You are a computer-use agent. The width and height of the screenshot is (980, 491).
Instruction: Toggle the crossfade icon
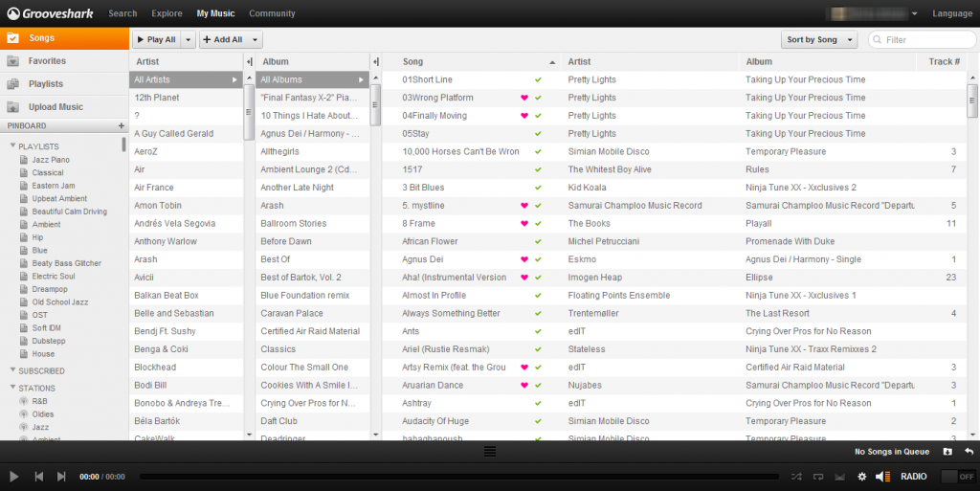point(839,477)
